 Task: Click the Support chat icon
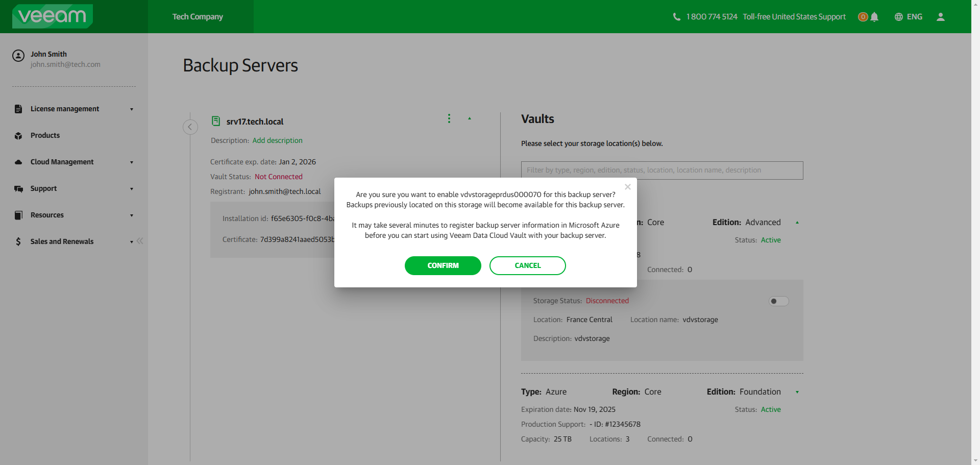[18, 189]
